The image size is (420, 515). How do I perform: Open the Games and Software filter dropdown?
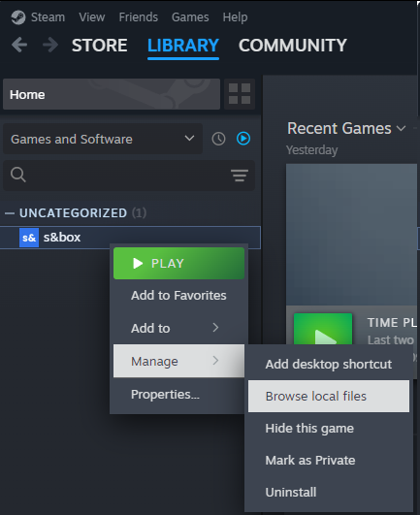pyautogui.click(x=103, y=139)
